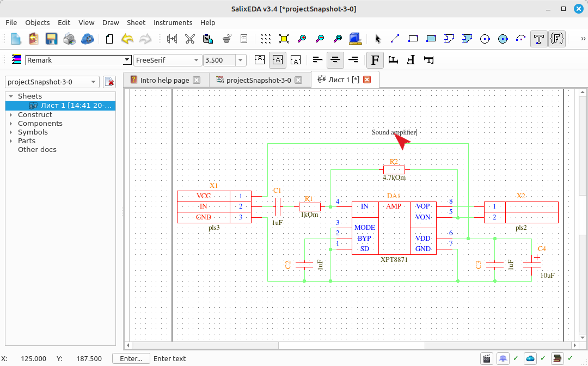Collapse the Sheets tree node
Viewport: 588px width, 366px height.
[x=11, y=96]
